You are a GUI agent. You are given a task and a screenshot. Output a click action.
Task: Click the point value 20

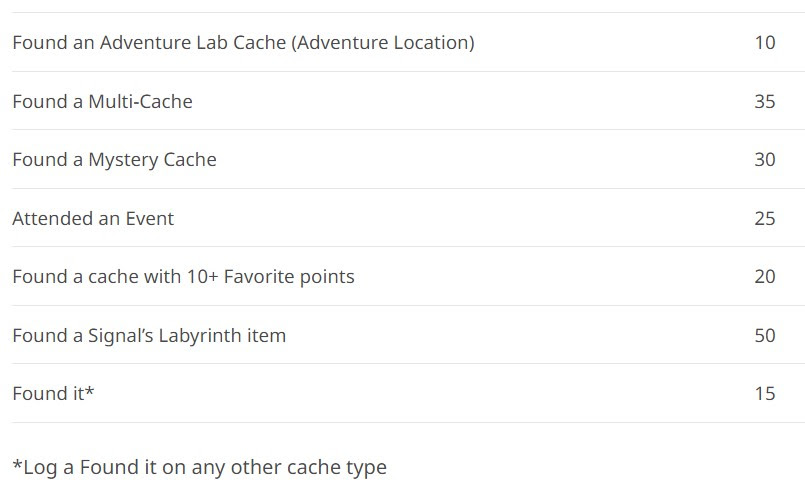point(764,277)
